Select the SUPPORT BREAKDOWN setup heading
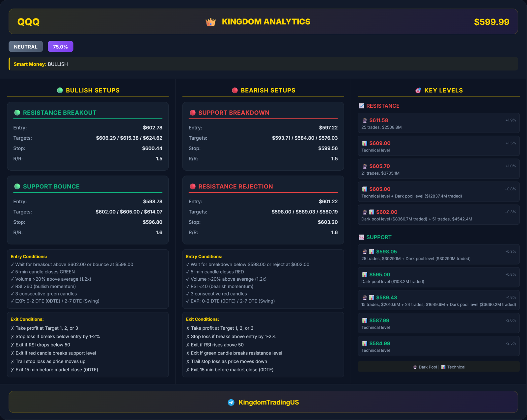 (x=234, y=113)
